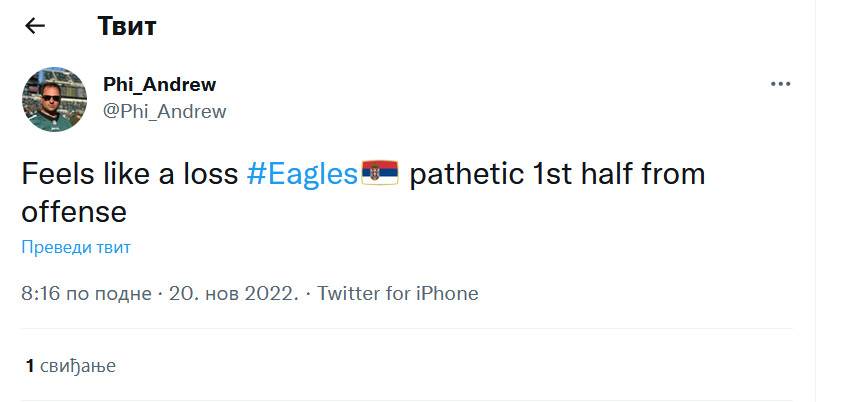Open the Twitter for iPhone source link

pos(398,294)
